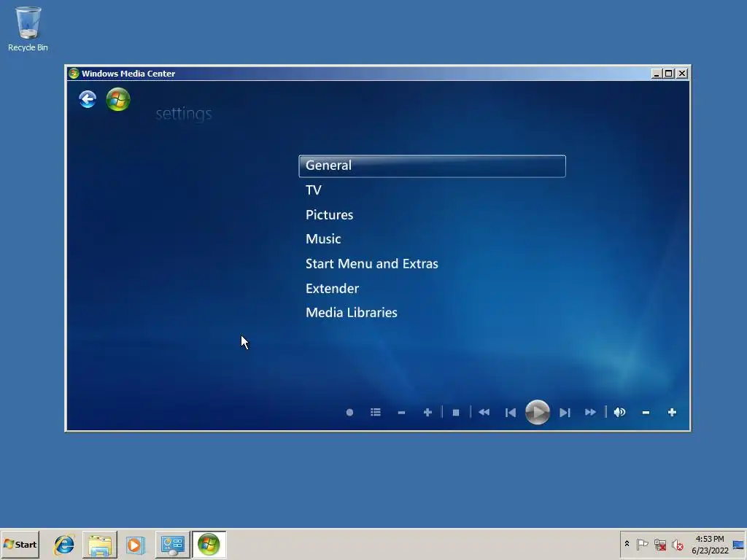Click the Show desktop button
The height and width of the screenshot is (560, 747).
(x=739, y=544)
